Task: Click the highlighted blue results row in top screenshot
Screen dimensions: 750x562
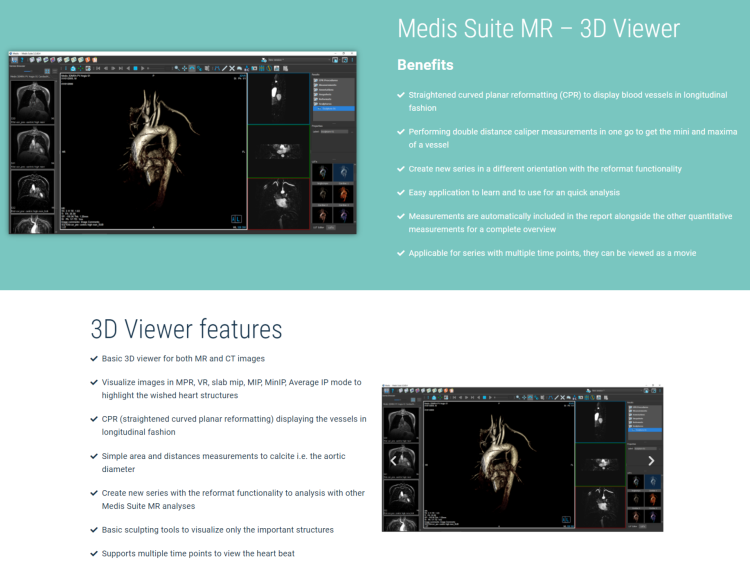Action: 333,109
